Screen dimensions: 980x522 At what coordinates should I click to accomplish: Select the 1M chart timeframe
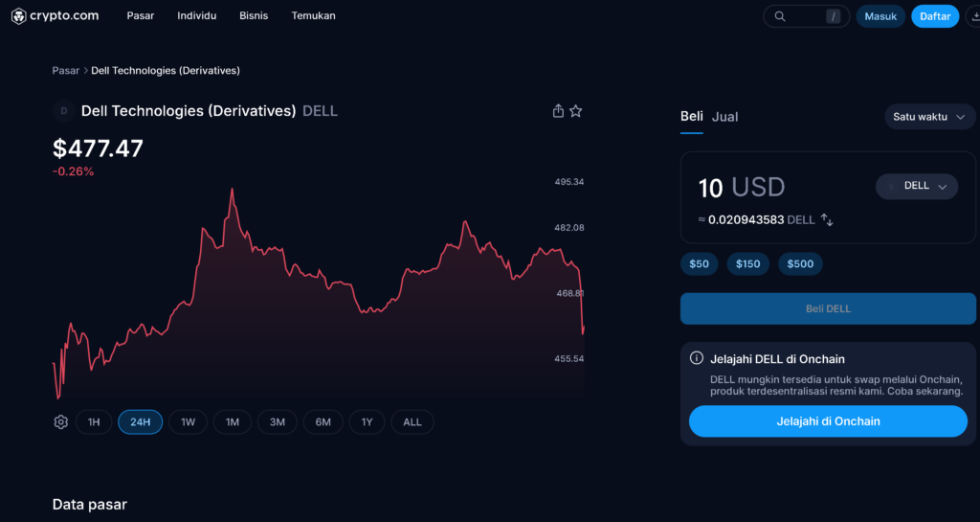[x=233, y=422]
